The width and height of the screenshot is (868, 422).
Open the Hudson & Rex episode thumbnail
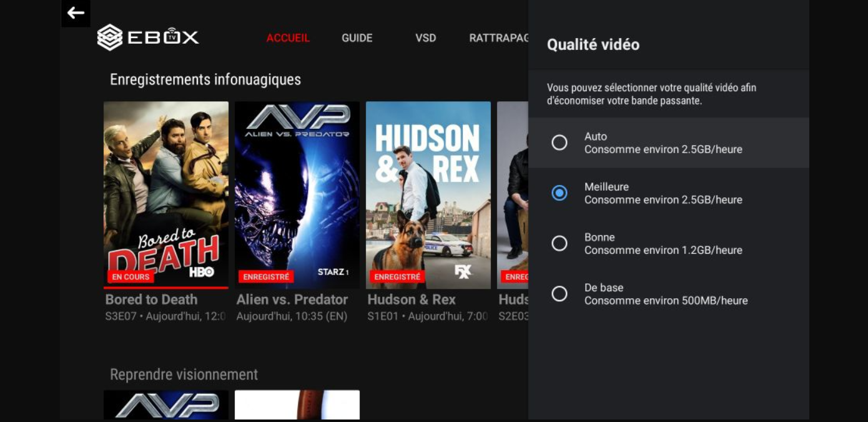[428, 194]
